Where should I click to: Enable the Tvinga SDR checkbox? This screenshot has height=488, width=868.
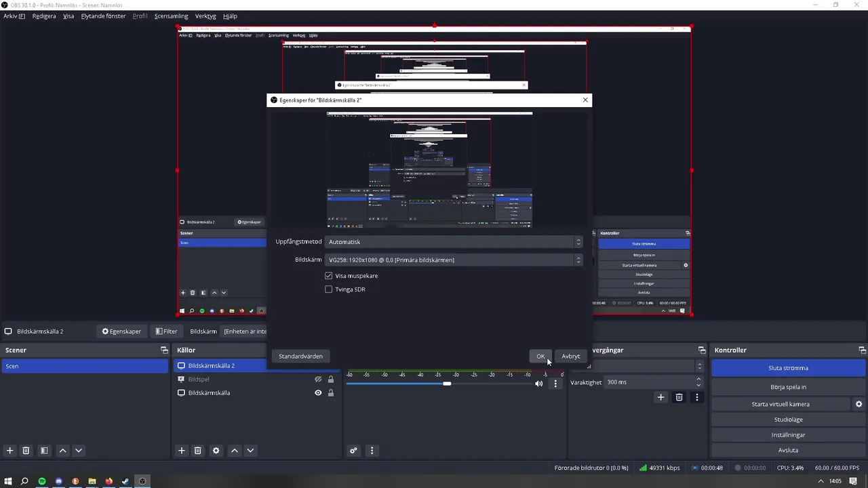coord(329,289)
